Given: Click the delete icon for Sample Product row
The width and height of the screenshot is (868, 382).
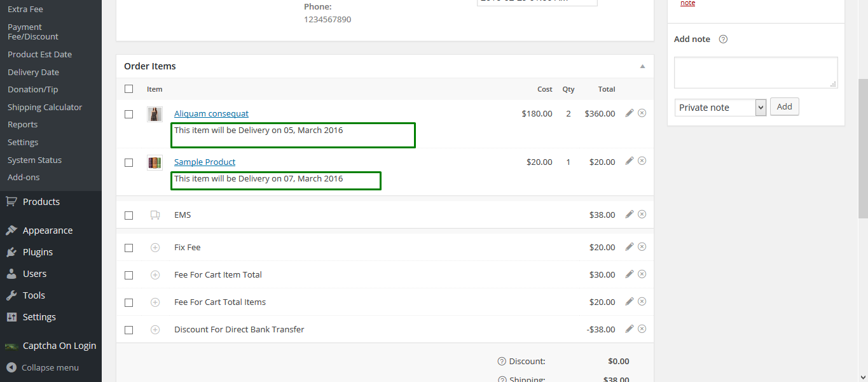Looking at the screenshot, I should (642, 161).
